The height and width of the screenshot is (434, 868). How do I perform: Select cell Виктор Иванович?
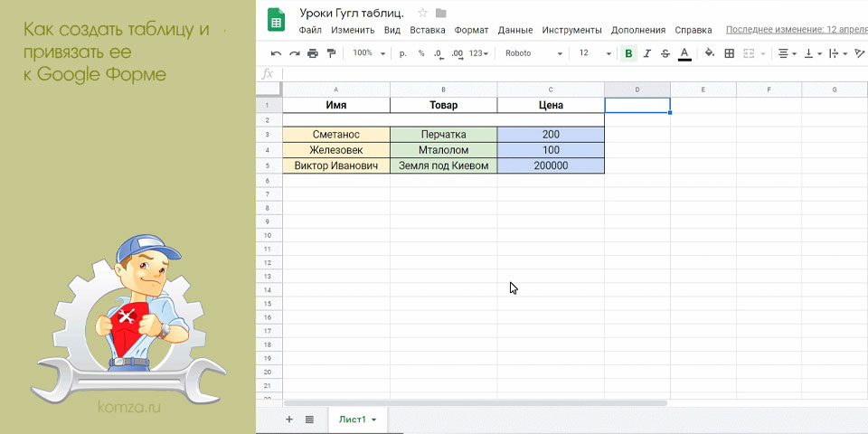click(336, 165)
